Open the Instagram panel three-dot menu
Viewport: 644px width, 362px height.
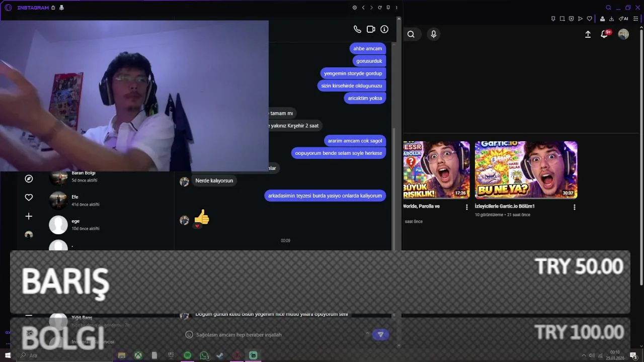(x=396, y=8)
